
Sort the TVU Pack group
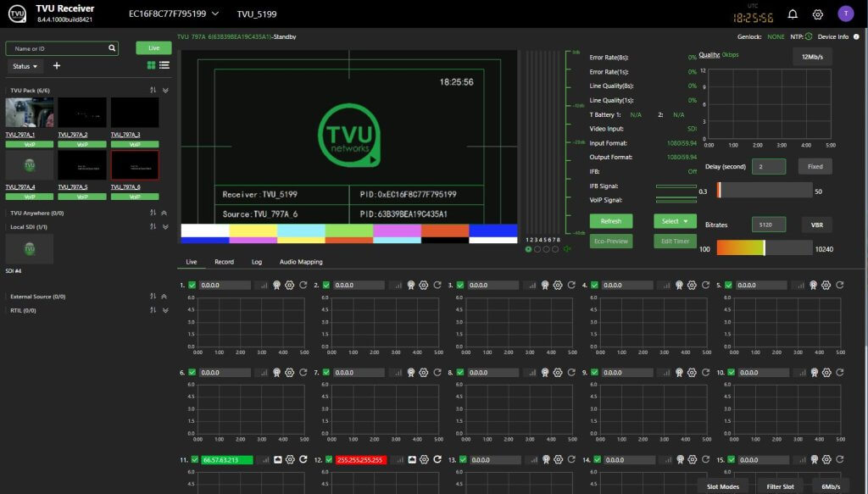pyautogui.click(x=153, y=90)
